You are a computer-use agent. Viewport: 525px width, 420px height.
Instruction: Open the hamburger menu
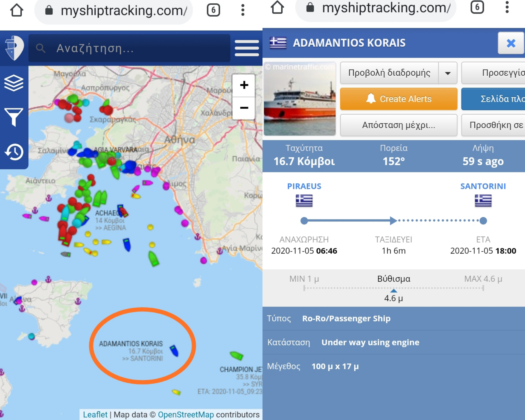coord(247,48)
